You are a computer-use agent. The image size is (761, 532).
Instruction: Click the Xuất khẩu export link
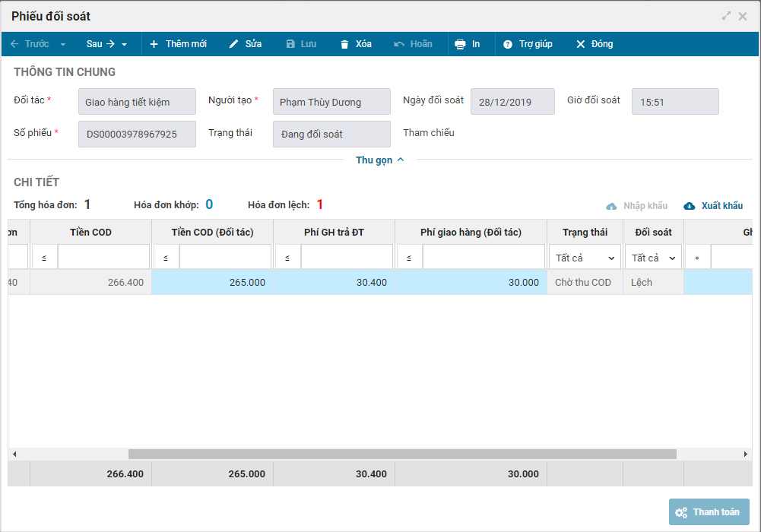click(721, 206)
